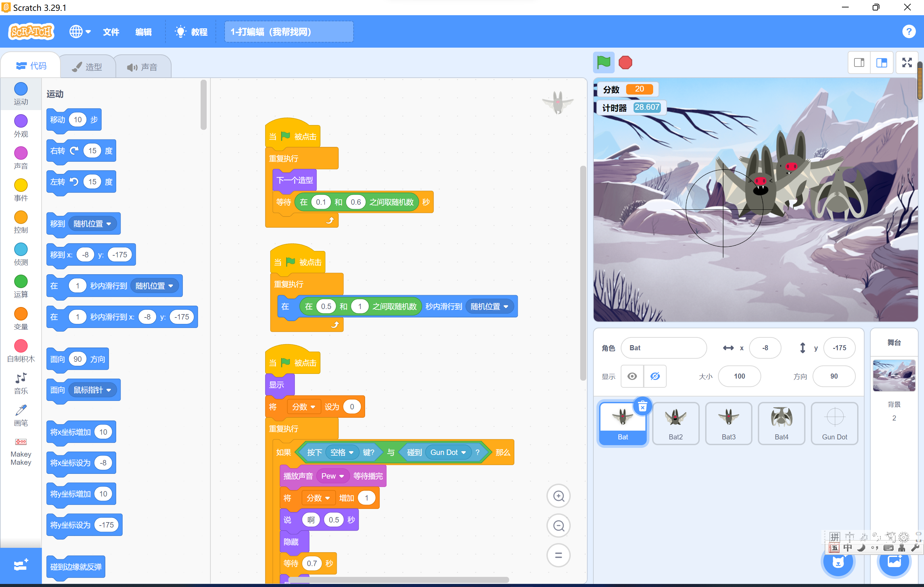
Task: Select the Bat2 sprite thumbnail
Action: 675,423
